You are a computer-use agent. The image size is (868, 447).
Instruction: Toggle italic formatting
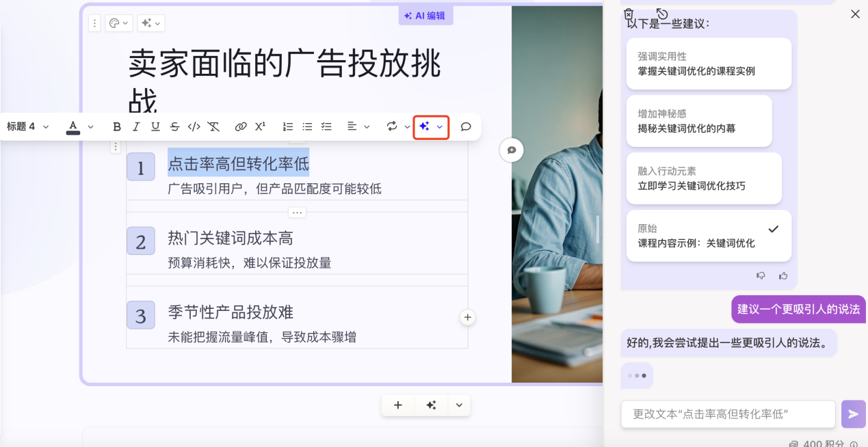[x=136, y=126]
